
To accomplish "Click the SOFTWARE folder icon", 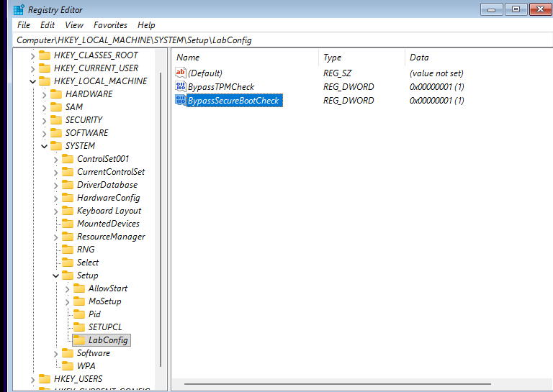I will click(56, 133).
